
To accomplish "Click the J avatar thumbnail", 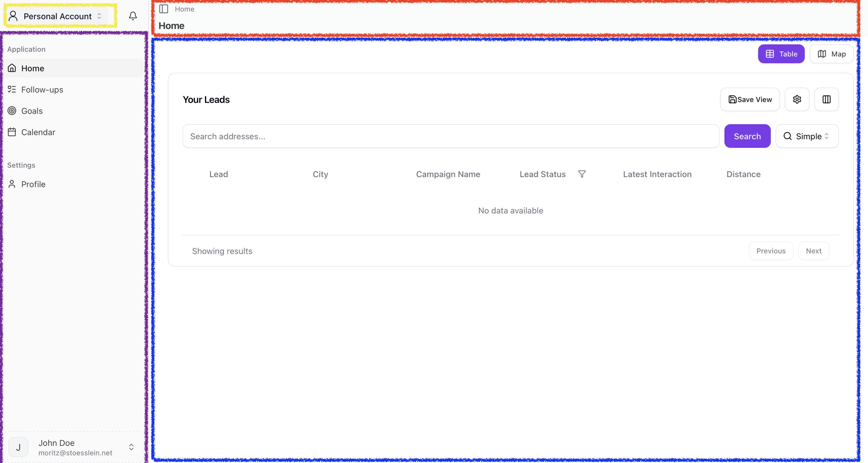I will [x=18, y=447].
